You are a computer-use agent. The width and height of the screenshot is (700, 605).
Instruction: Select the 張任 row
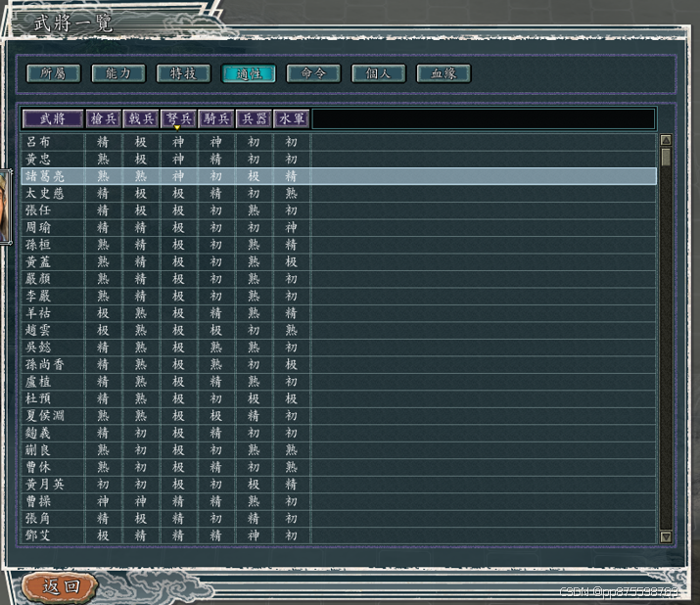(339, 210)
